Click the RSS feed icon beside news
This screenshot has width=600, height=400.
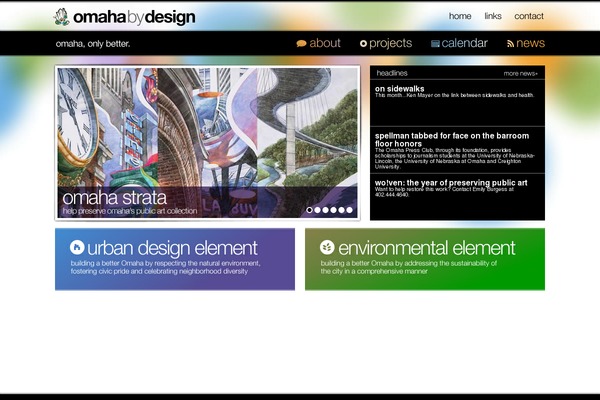click(510, 44)
